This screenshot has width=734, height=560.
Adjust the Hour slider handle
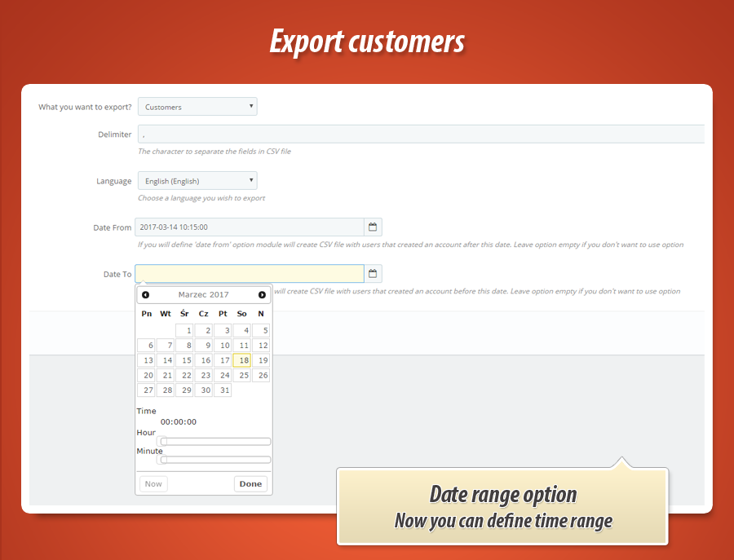click(x=163, y=442)
